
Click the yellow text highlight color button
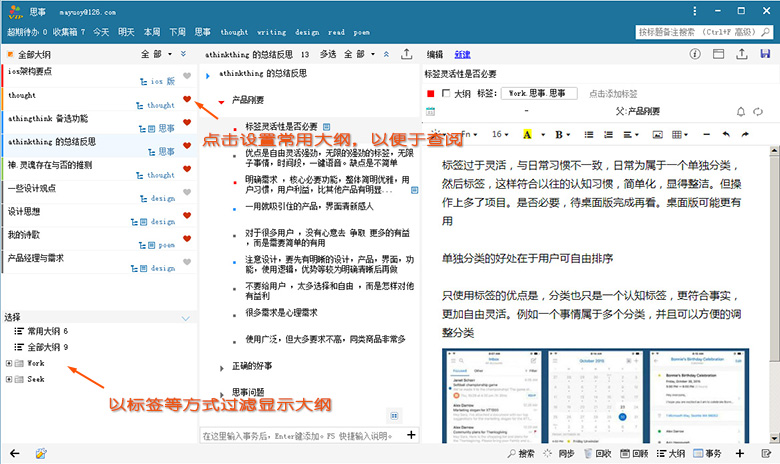[528, 134]
